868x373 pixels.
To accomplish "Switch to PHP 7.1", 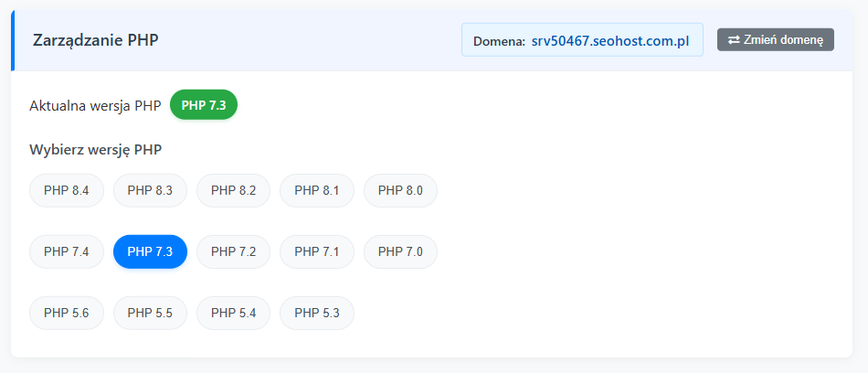I will [317, 251].
